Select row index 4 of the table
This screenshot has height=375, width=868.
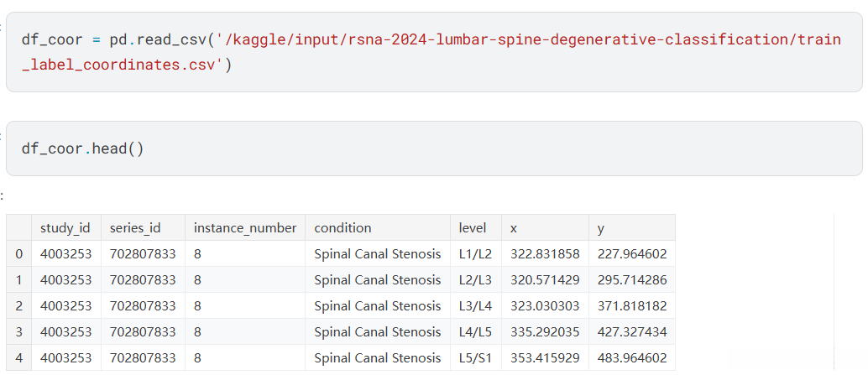(18, 357)
